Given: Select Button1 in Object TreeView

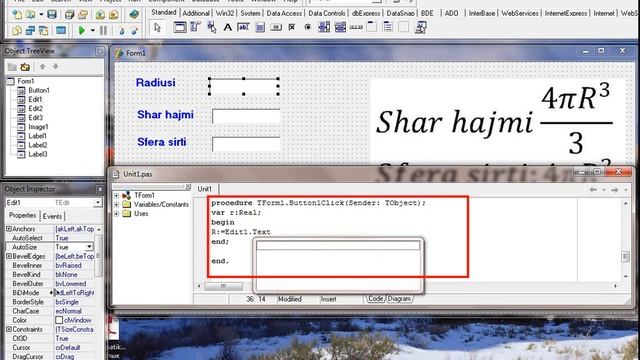Looking at the screenshot, I should pos(39,90).
